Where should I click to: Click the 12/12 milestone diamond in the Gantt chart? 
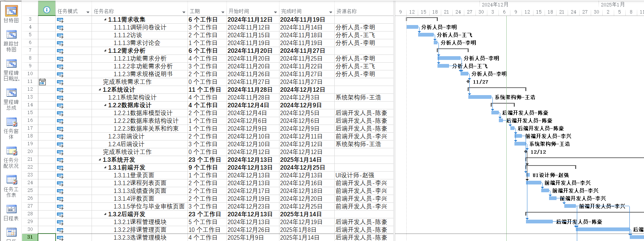pos(526,151)
